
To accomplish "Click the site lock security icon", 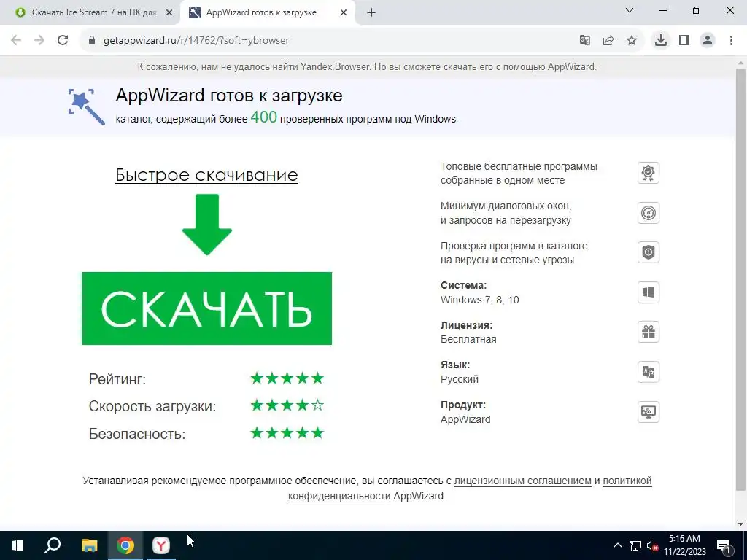I will (x=92, y=41).
